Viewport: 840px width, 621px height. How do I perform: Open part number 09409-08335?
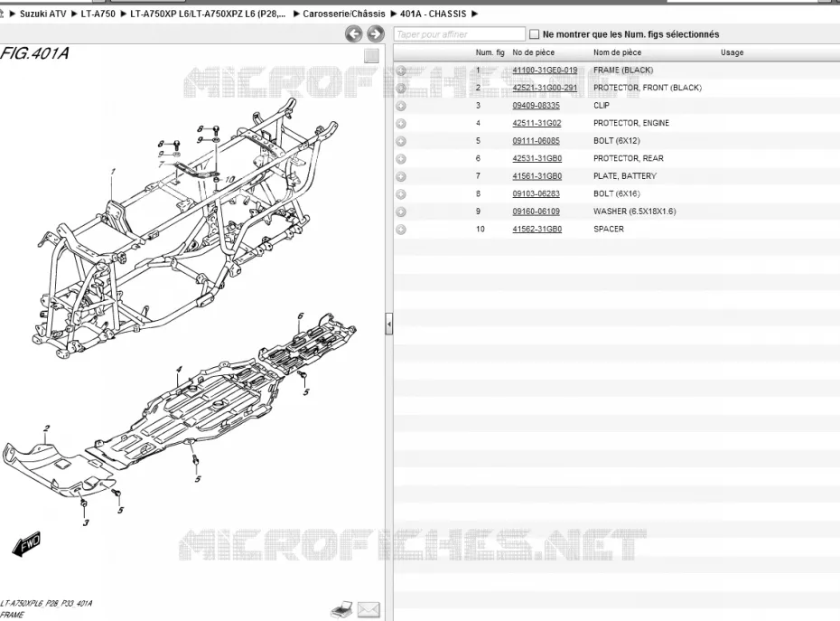click(x=536, y=106)
